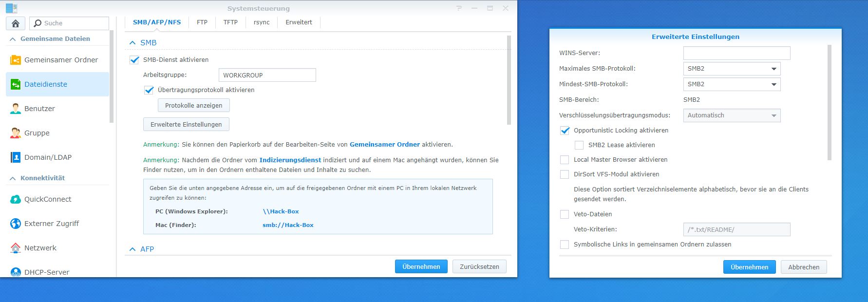Open the Externer Zugriff icon
Viewport: 868px width, 302px height.
point(16,224)
